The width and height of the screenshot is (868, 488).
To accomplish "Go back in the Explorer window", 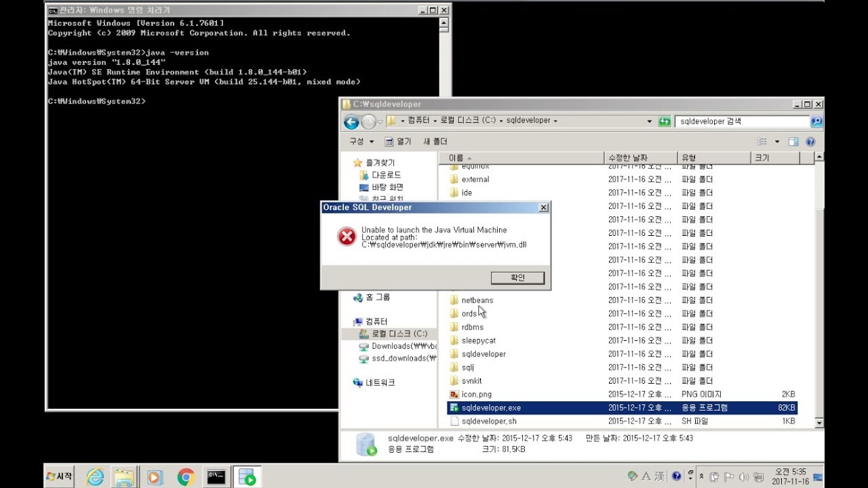I will coord(351,122).
